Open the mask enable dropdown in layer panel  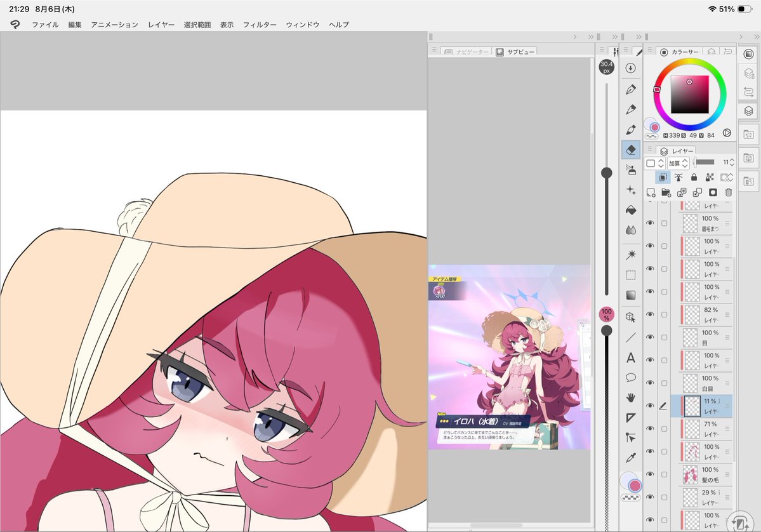coord(726,177)
